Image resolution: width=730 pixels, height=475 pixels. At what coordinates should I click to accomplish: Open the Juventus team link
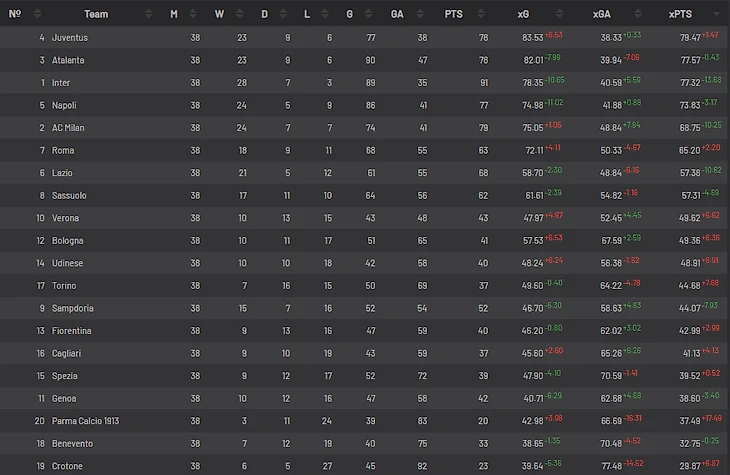pyautogui.click(x=70, y=38)
